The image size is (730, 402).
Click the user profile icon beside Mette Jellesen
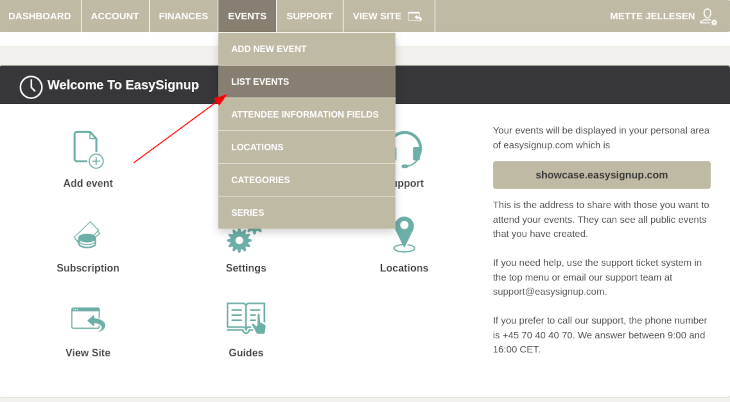[x=708, y=17]
